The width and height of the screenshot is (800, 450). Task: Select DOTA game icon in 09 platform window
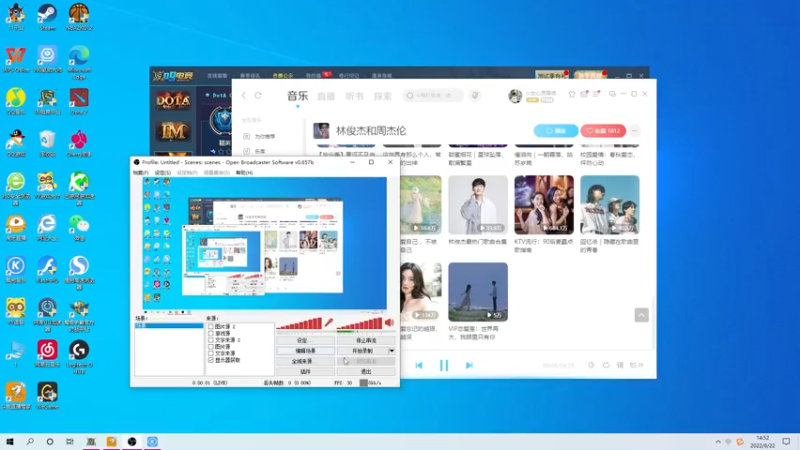coord(173,101)
